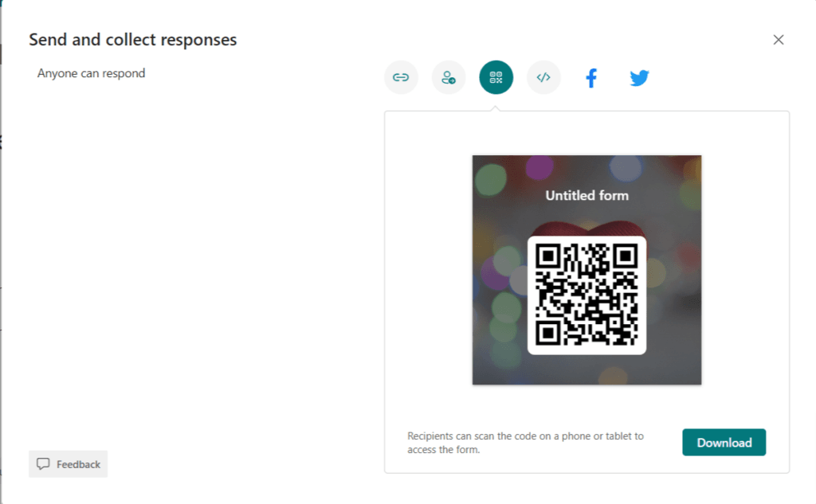
Task: Close the Send and collect responses dialog
Action: [x=778, y=40]
